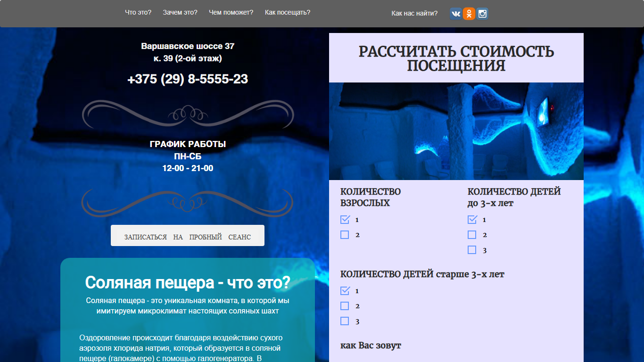Screen dimensions: 644x362
Task: Click the salt cave photo in calculator
Action: click(456, 131)
